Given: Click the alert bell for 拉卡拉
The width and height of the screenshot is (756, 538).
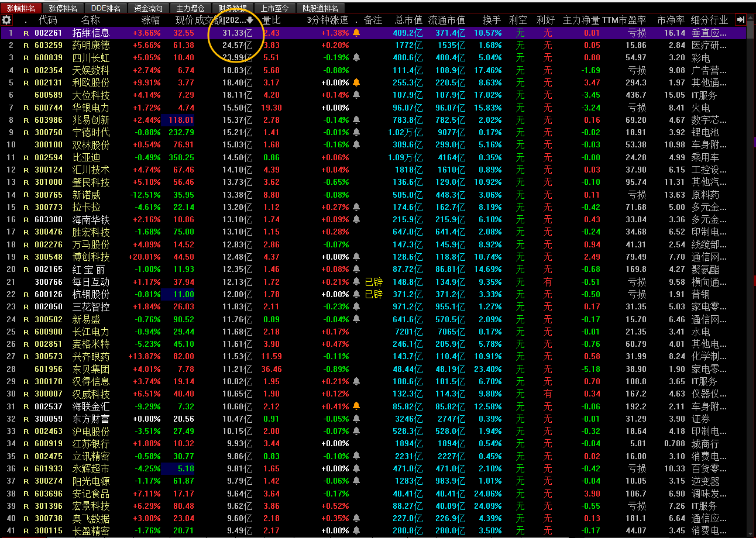Looking at the screenshot, I should pyautogui.click(x=356, y=207).
